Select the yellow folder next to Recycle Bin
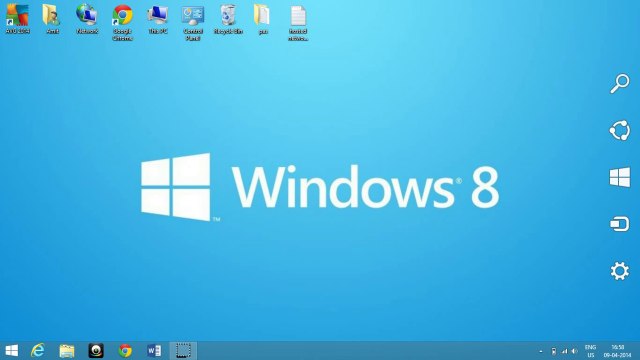 pyautogui.click(x=262, y=19)
